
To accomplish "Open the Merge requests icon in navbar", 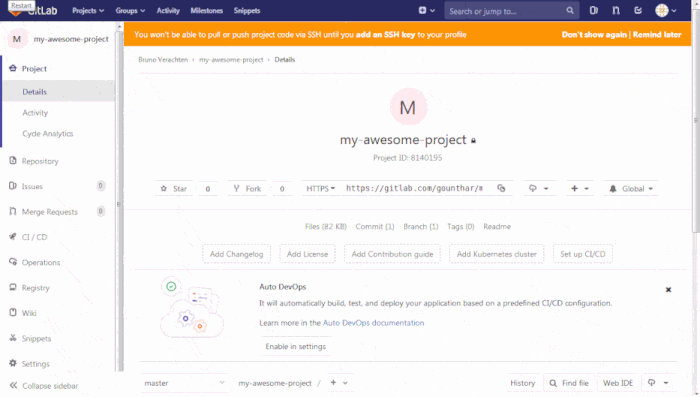I will point(616,10).
